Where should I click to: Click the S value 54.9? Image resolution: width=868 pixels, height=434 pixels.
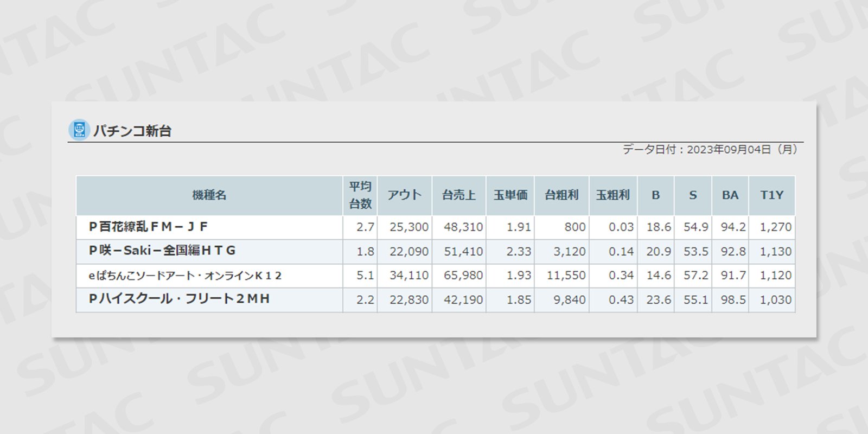tap(696, 227)
